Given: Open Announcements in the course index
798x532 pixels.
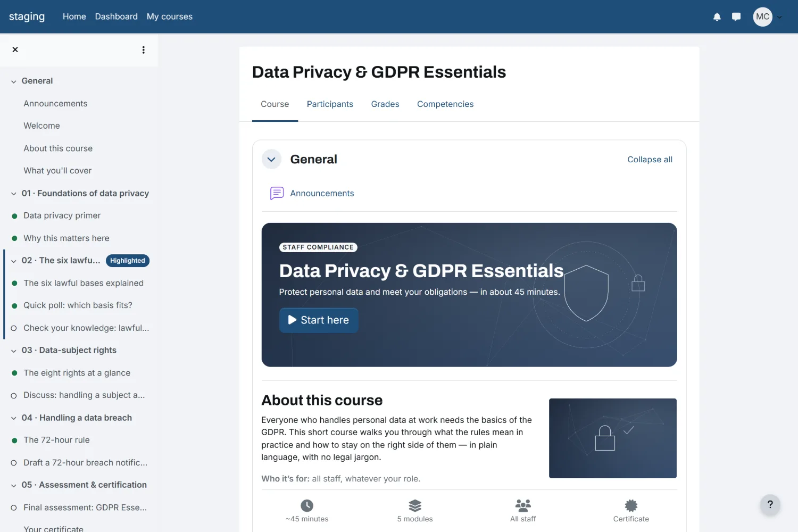Looking at the screenshot, I should click(55, 104).
